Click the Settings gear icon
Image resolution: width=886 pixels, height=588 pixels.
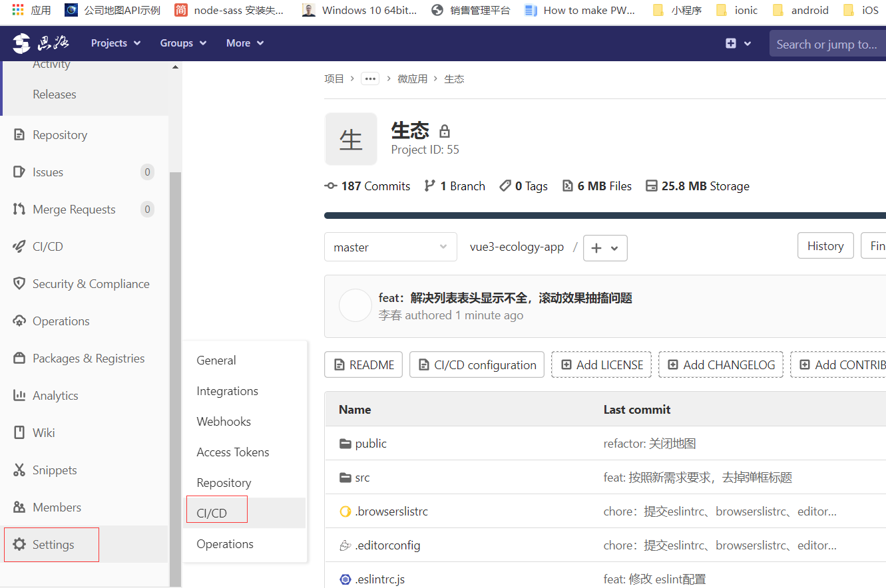(19, 545)
